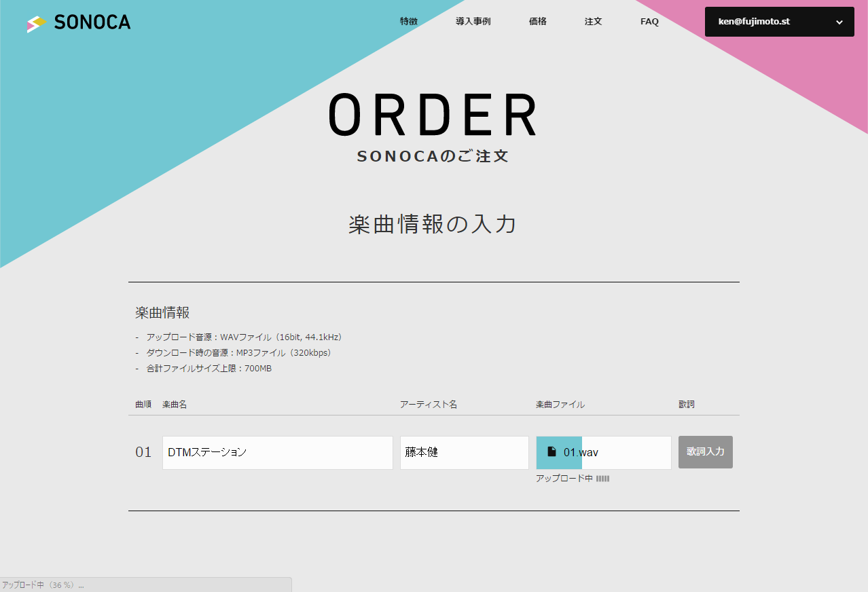The height and width of the screenshot is (592, 868).
Task: Open the 注文 menu item
Action: pos(594,22)
